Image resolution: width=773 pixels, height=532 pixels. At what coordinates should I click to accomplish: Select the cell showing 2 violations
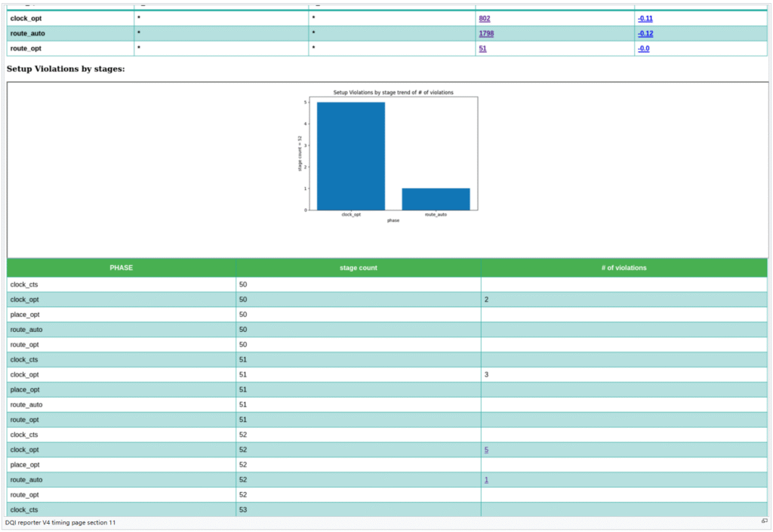point(486,300)
